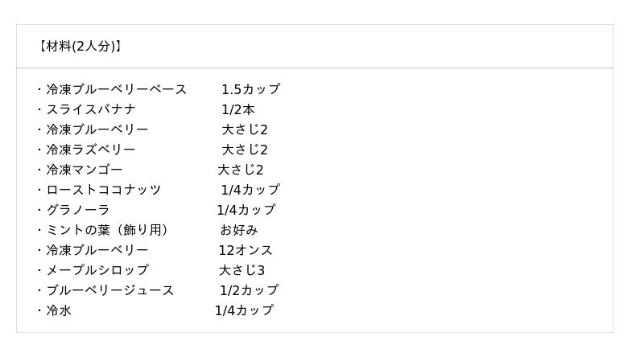The width and height of the screenshot is (644, 357).
Task: Select the 冷凍ブルーベリーベース ingredient
Action: [x=116, y=89]
